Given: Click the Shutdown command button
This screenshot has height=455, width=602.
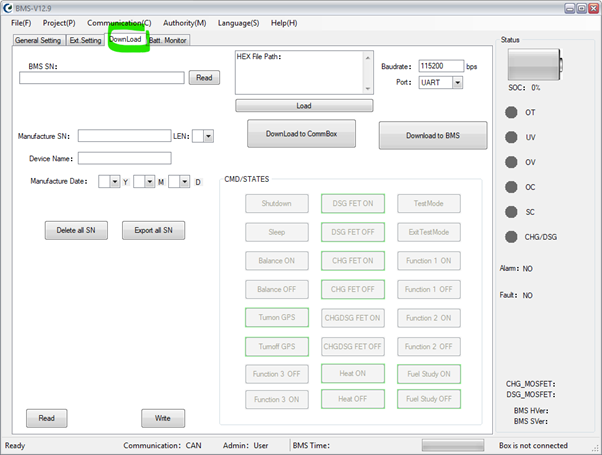Looking at the screenshot, I should coord(277,204).
